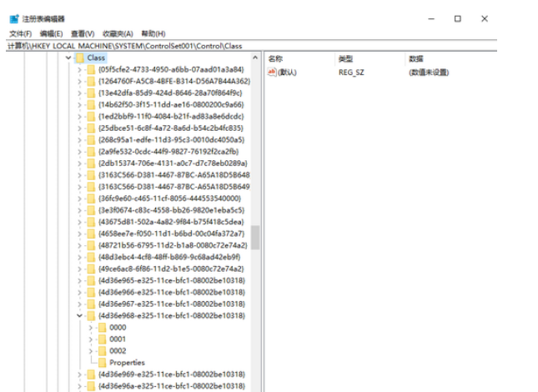Click folder icon of {4658ee7e-f050-11d1-b6bd-00c04fa372a7}
This screenshot has height=392, width=538.
pos(91,234)
